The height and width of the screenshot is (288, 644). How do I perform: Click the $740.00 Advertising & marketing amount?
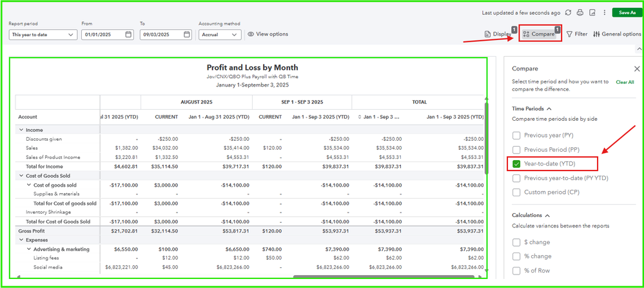(271, 249)
